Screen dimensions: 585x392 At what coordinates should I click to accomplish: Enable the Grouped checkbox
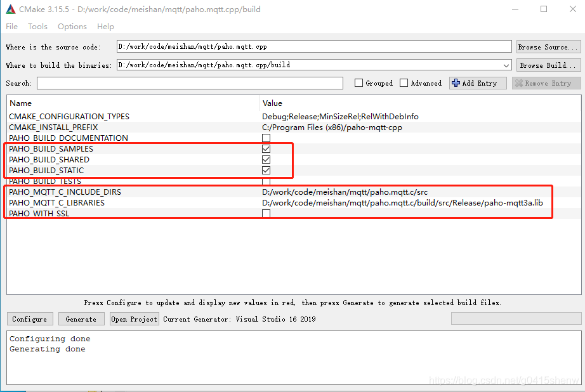(358, 83)
